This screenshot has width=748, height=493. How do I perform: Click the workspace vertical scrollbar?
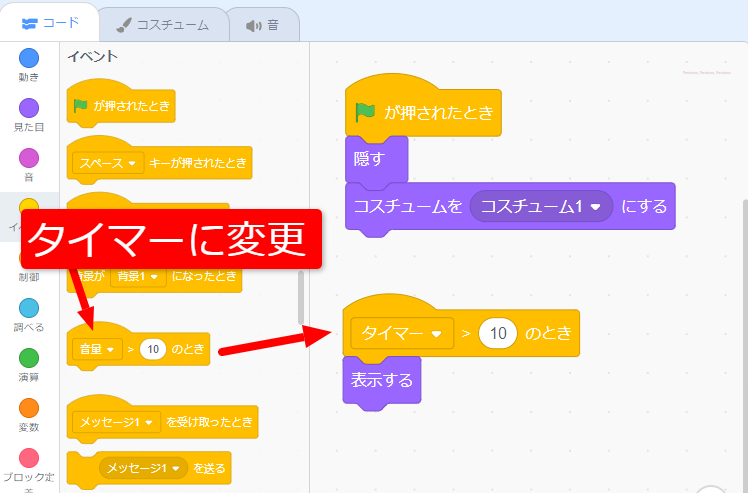(x=745, y=346)
